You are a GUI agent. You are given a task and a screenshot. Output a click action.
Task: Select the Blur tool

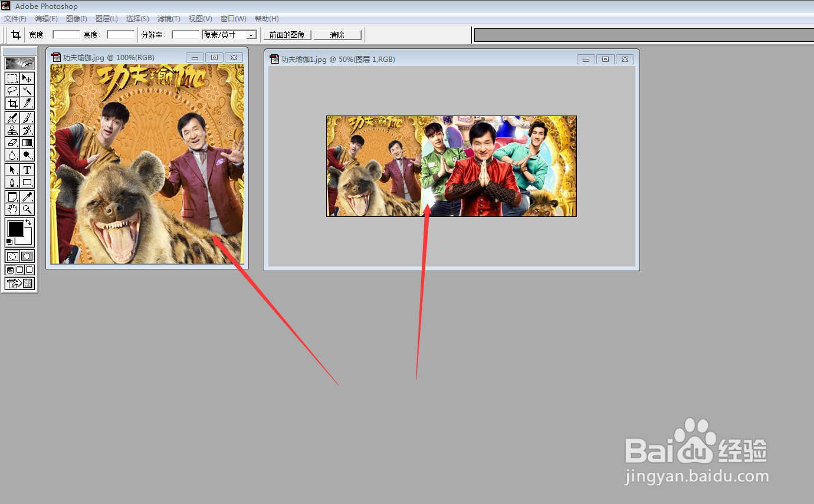tap(12, 155)
